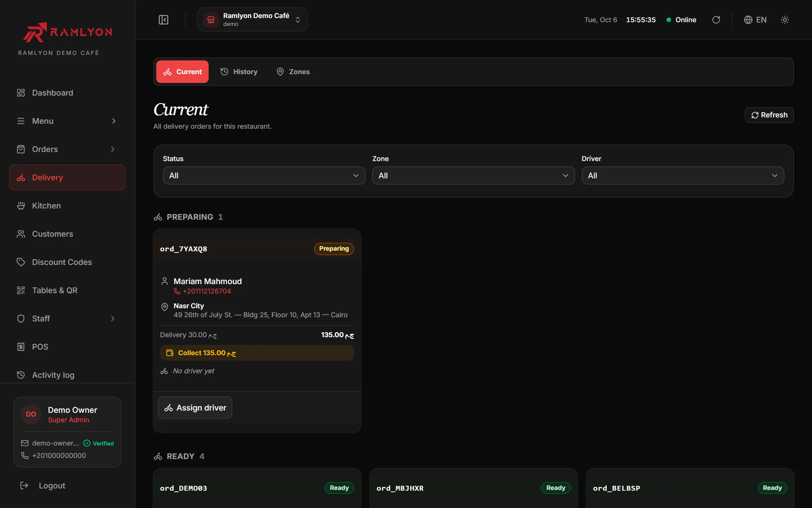Open order ord_DEMO03 card
The height and width of the screenshot is (508, 812).
click(x=257, y=488)
